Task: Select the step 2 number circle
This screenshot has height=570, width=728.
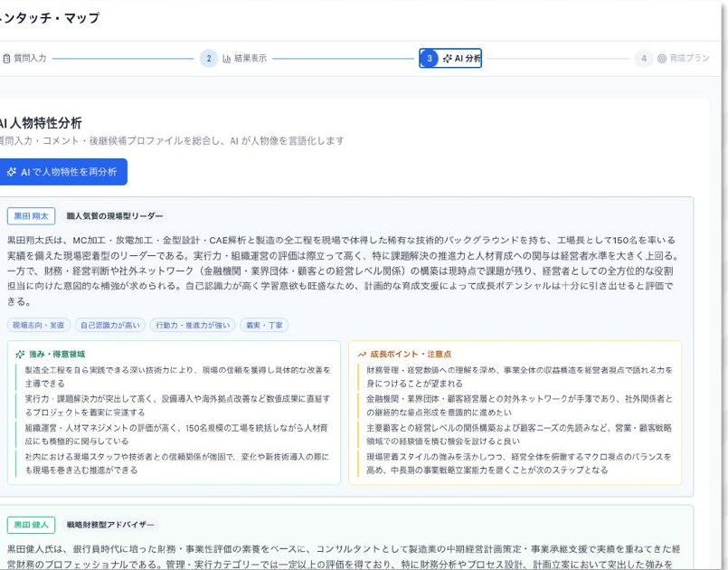Action: [x=209, y=59]
